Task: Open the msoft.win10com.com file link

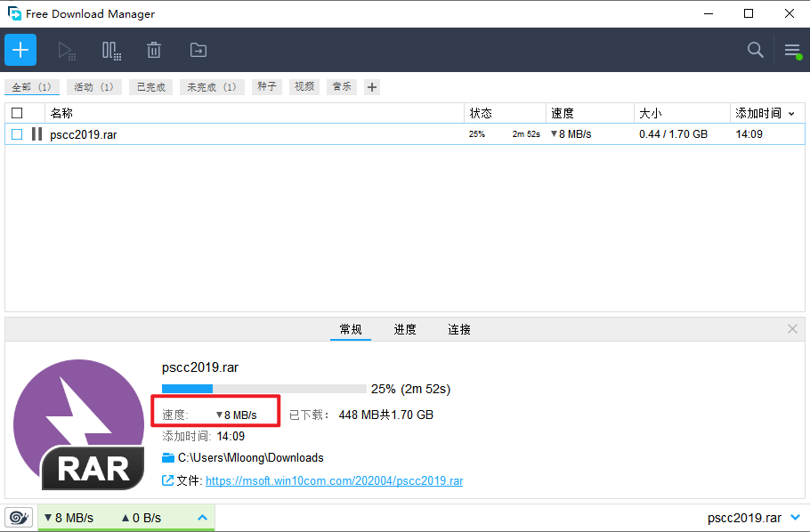Action: click(x=334, y=481)
